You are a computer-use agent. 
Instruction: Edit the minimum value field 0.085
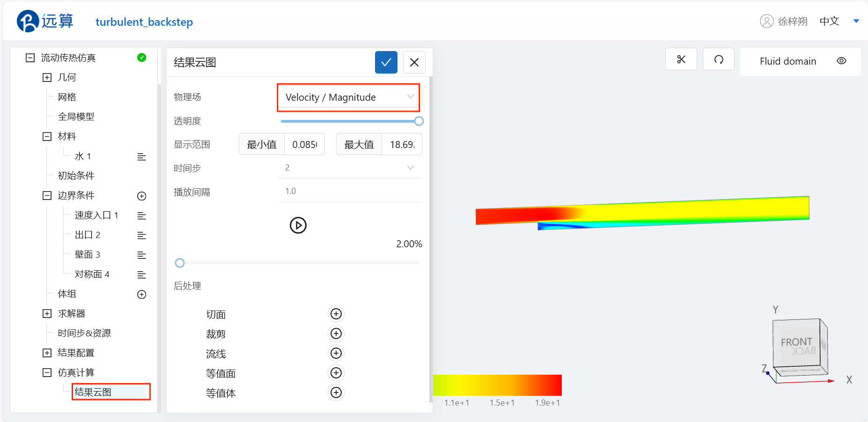tap(304, 144)
